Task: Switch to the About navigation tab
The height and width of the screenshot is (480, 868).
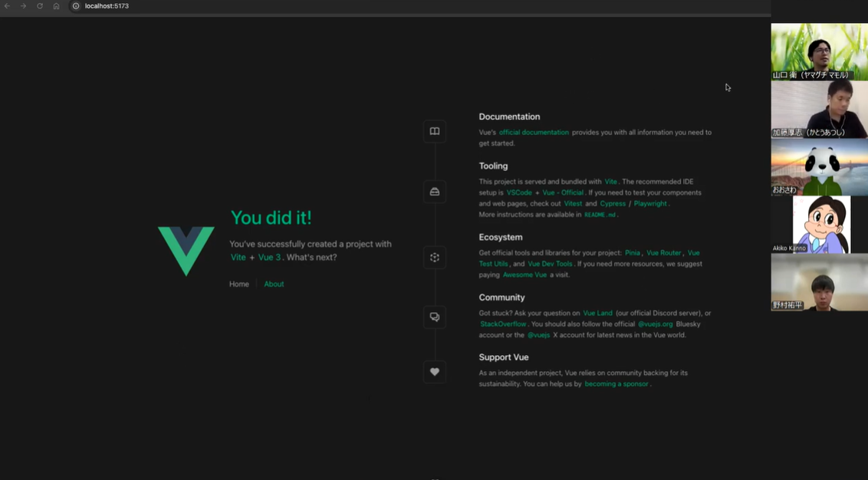Action: point(274,284)
